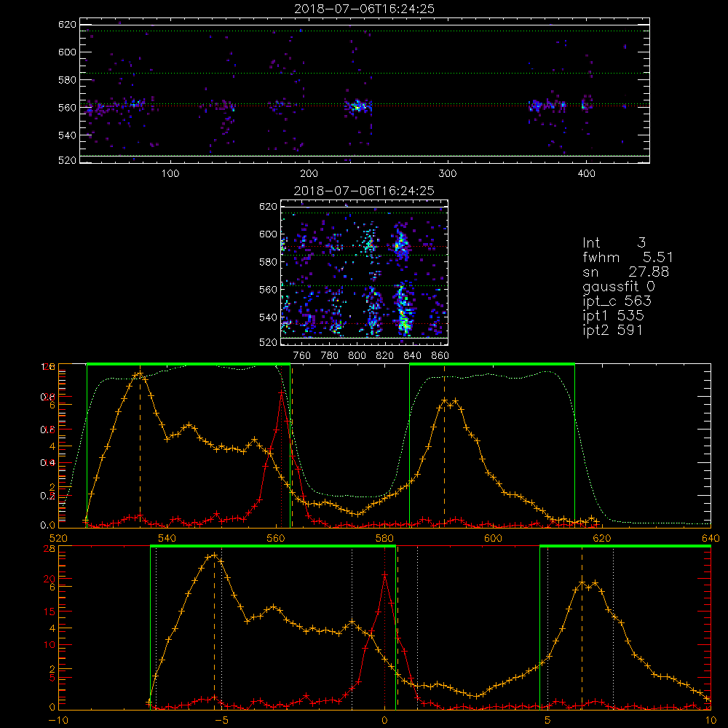Click red y-axis label 28 on bottom plot
This screenshot has height=728, width=728.
click(x=50, y=548)
